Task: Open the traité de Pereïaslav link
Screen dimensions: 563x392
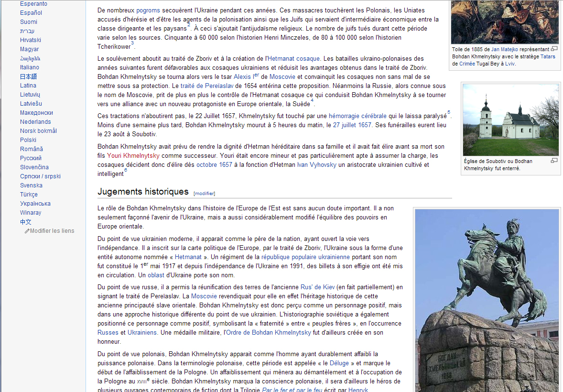Action: pos(207,86)
